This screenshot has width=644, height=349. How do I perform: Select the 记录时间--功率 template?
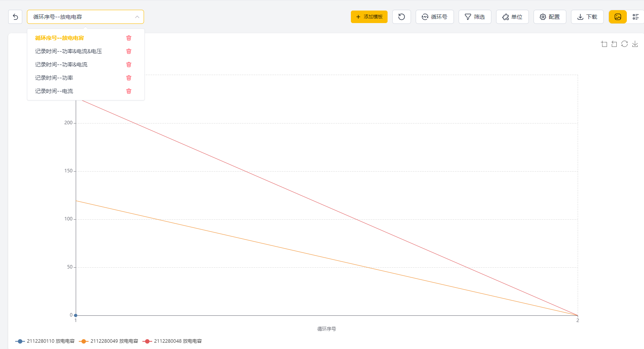pos(54,78)
